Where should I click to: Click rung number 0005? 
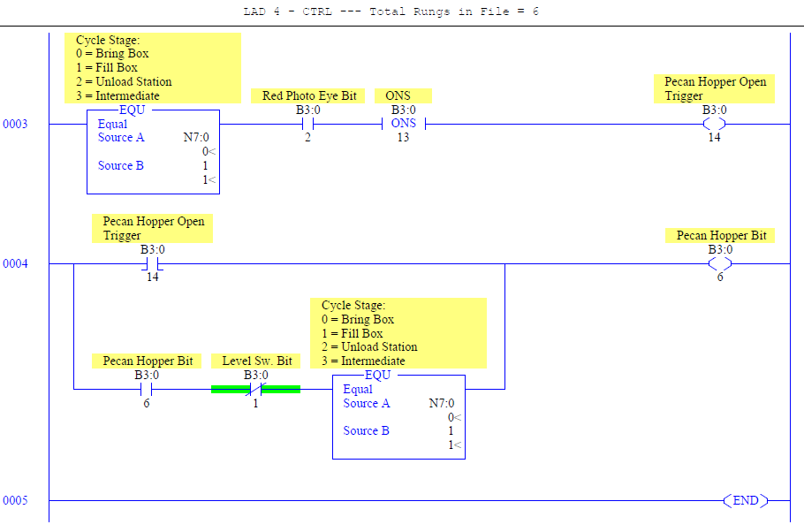click(15, 500)
